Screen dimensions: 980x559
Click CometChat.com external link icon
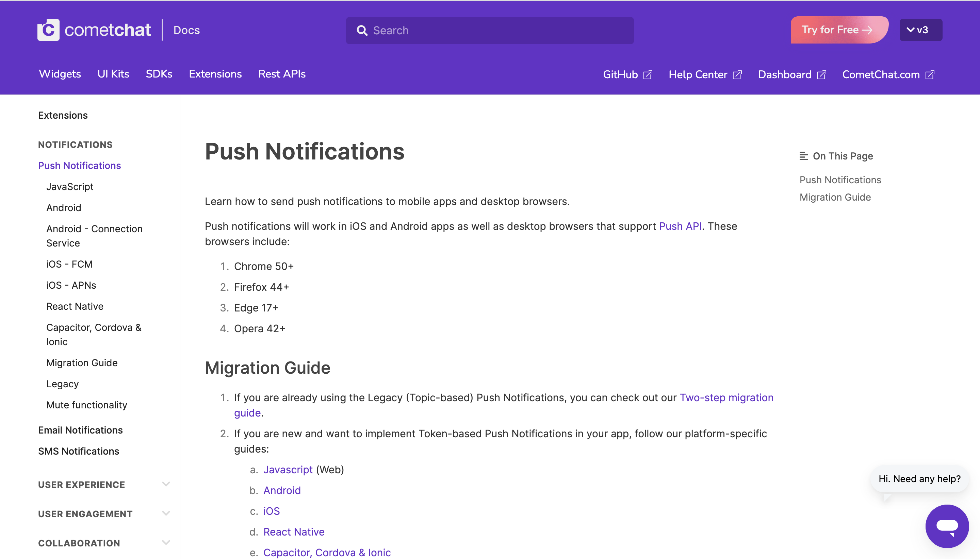[930, 75]
